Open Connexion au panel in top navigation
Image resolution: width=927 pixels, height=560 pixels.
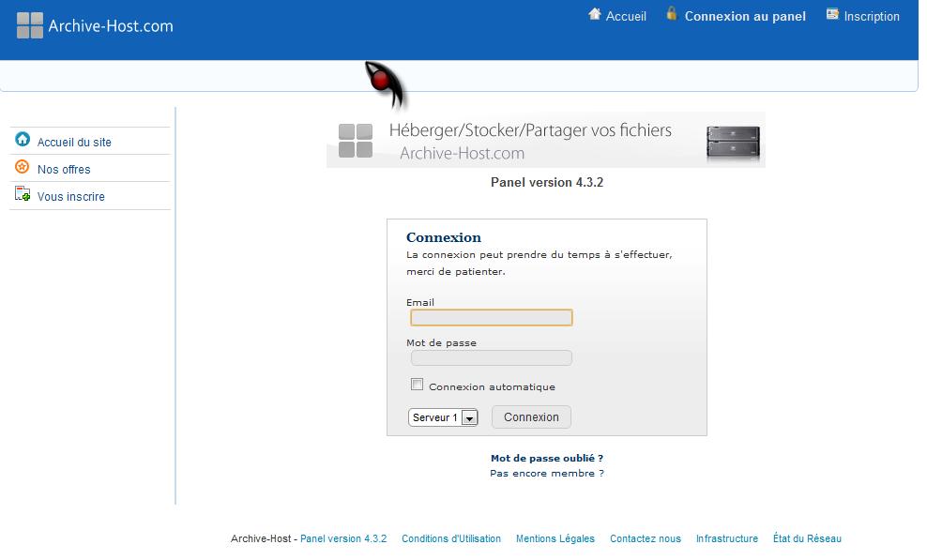point(745,16)
